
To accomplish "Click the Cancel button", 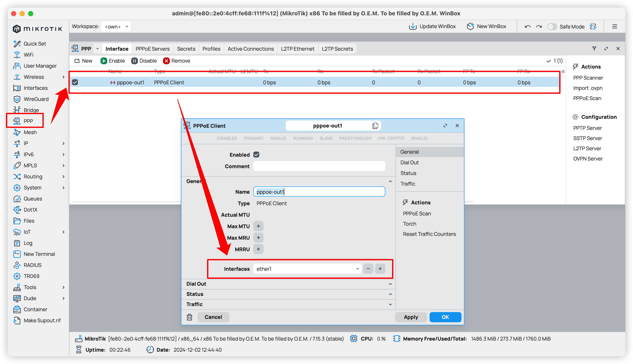I will point(213,317).
